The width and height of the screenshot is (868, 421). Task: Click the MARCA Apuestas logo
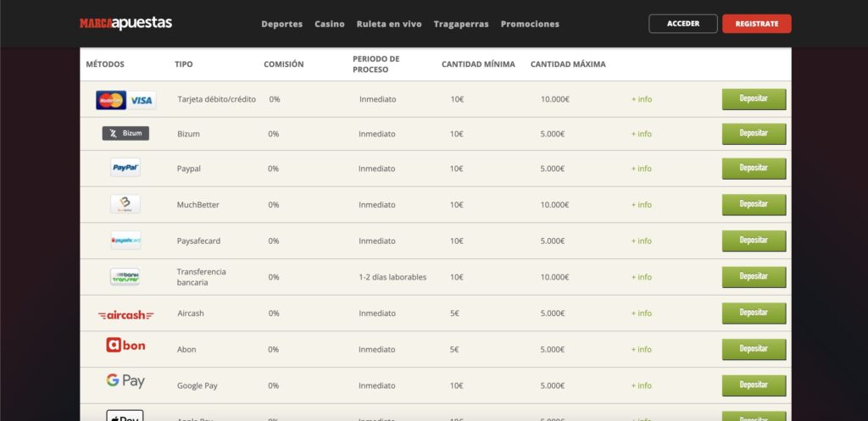(x=125, y=24)
